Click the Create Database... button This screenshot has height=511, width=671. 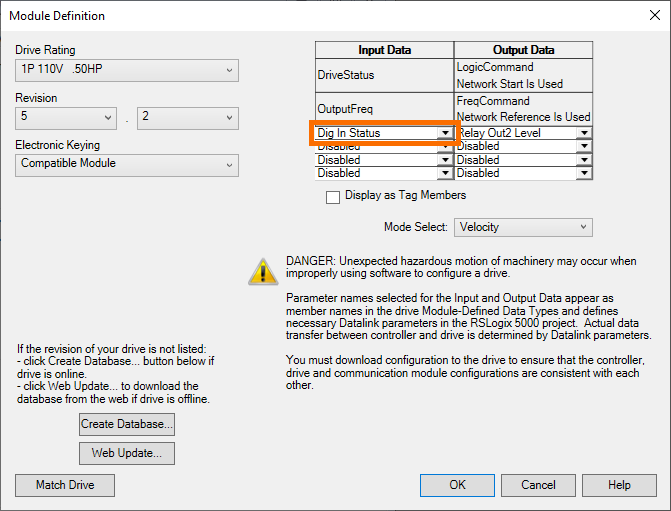click(x=127, y=424)
